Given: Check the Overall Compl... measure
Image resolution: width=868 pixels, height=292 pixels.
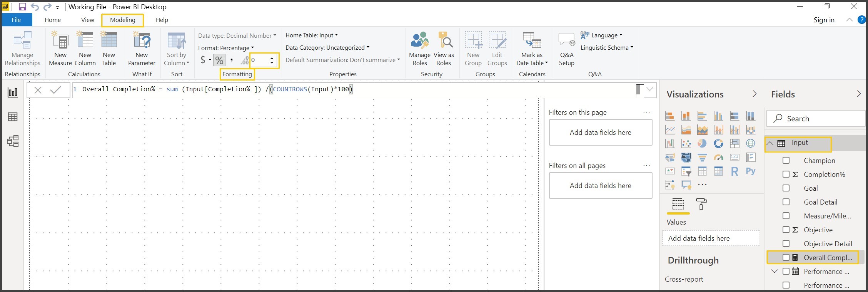Looking at the screenshot, I should (x=786, y=257).
